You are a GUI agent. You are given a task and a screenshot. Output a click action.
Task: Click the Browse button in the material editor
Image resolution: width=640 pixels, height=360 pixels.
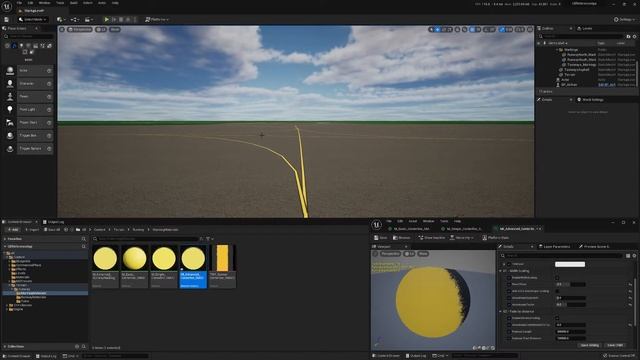402,238
